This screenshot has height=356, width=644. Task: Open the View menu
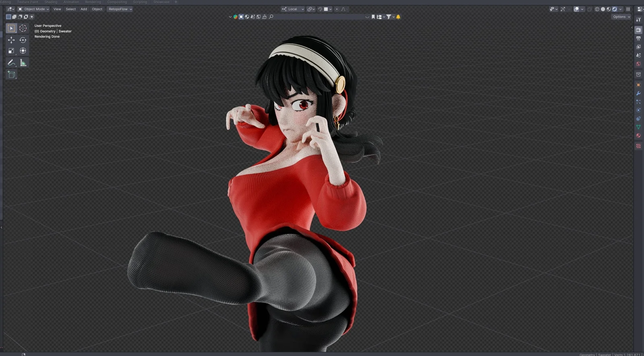[57, 9]
